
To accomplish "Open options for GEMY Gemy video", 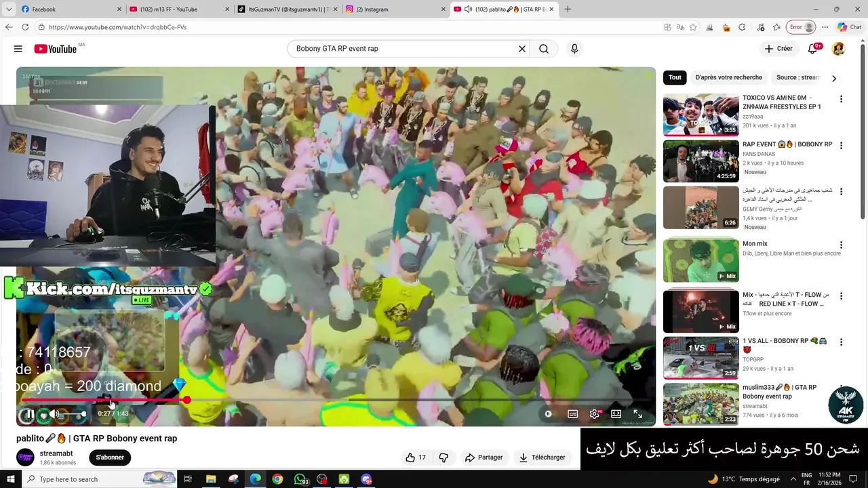I will click(842, 192).
